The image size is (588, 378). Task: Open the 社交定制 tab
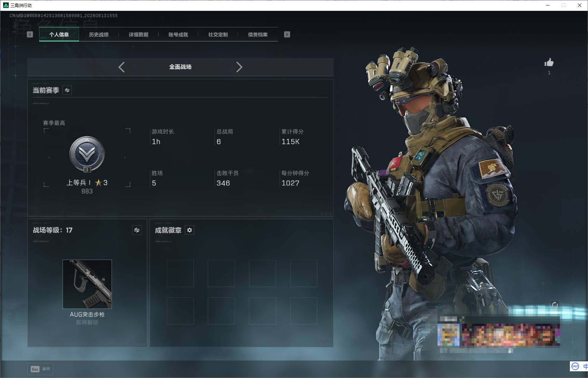click(218, 35)
